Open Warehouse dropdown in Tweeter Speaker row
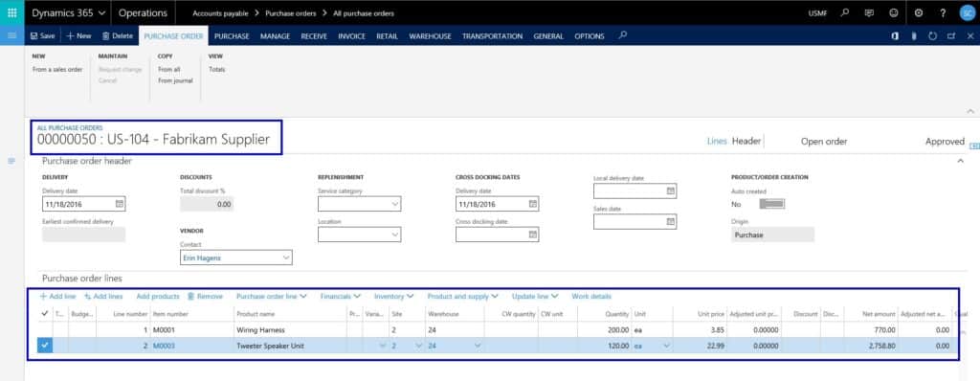Image resolution: width=980 pixels, height=381 pixels. 478,346
